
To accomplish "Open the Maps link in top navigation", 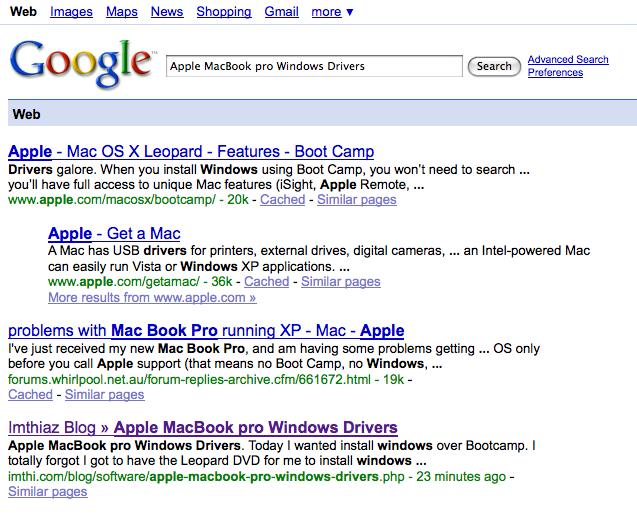I will [122, 12].
